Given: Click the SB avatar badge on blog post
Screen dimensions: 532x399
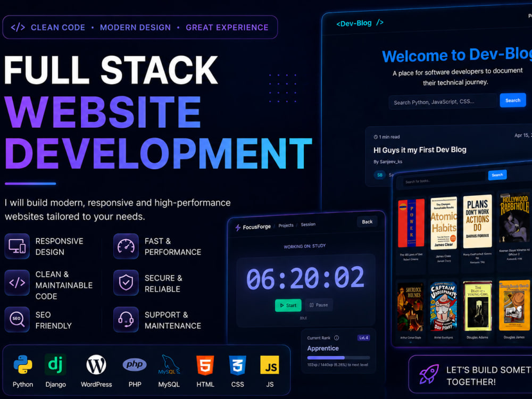Looking at the screenshot, I should pos(380,175).
